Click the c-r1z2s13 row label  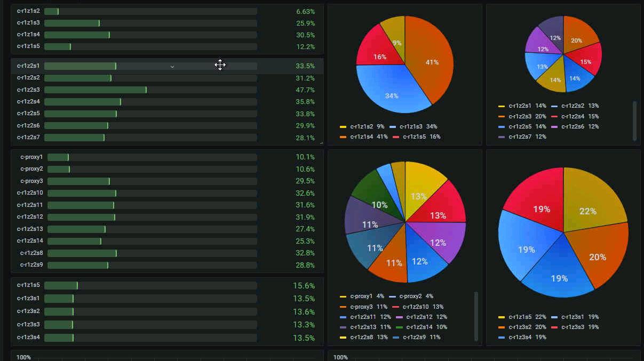coord(30,229)
